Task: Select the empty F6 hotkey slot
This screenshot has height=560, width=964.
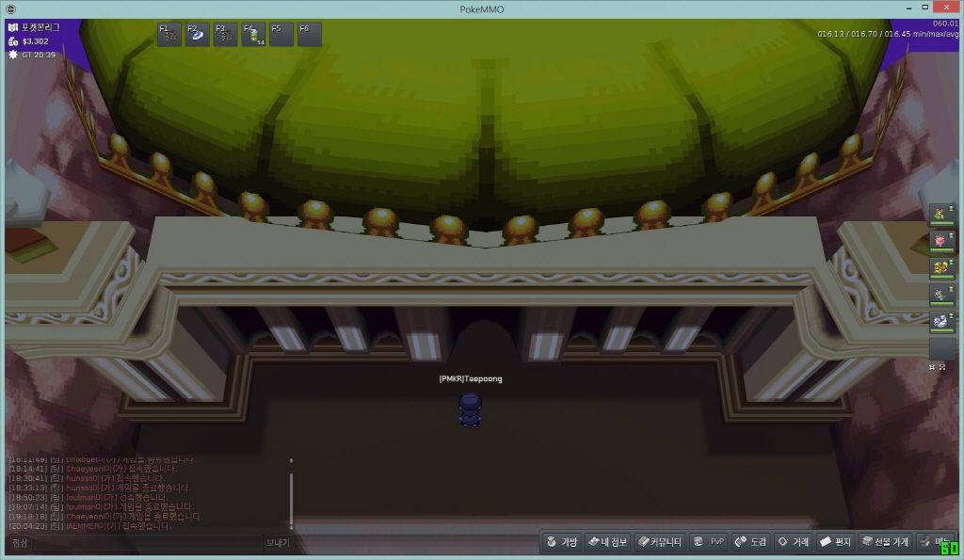Action: 310,35
